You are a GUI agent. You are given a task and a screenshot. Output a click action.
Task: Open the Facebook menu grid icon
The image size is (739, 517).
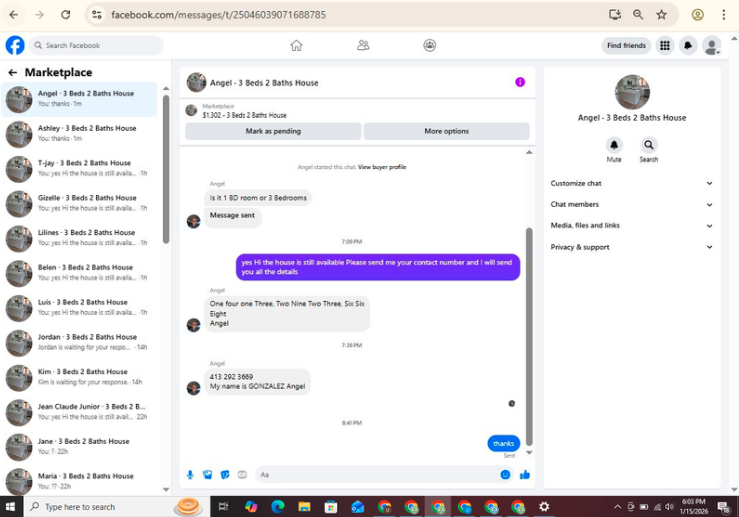coord(665,45)
